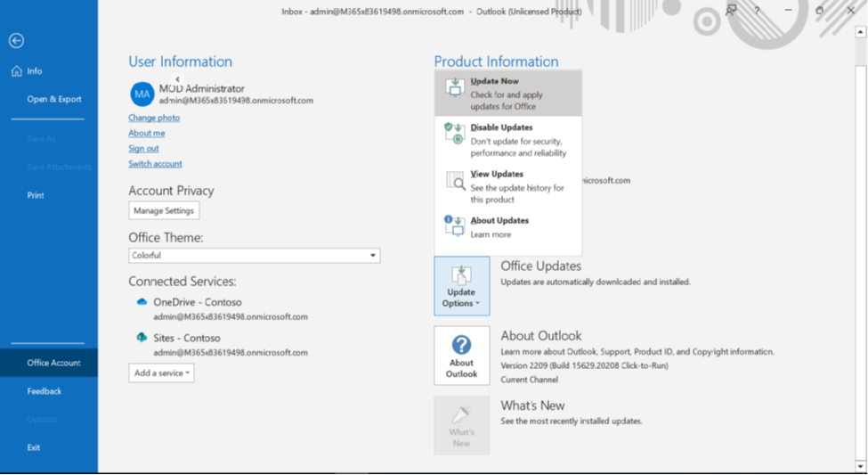Open the Add a service dropdown
Screen dimensions: 868x475
pyautogui.click(x=162, y=373)
